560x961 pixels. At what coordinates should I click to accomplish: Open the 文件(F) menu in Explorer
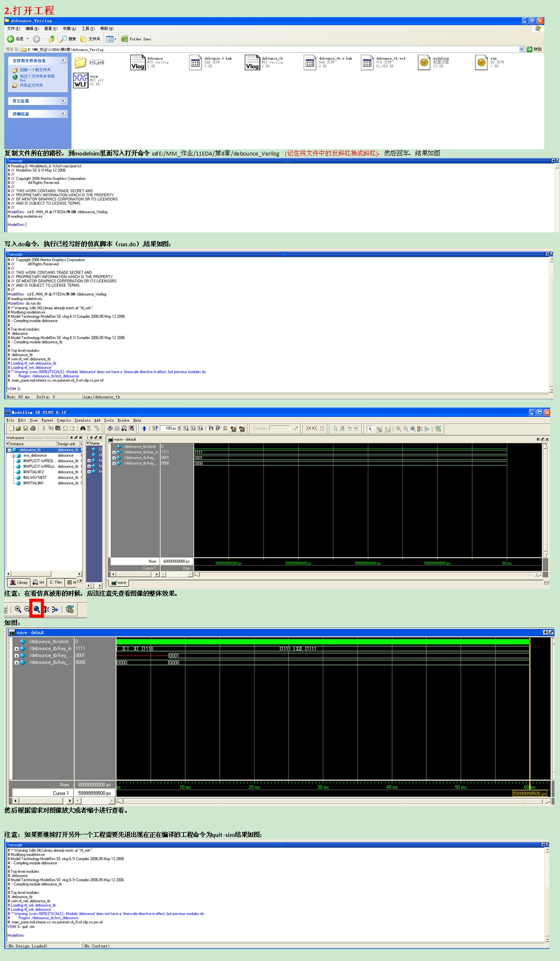[14, 29]
